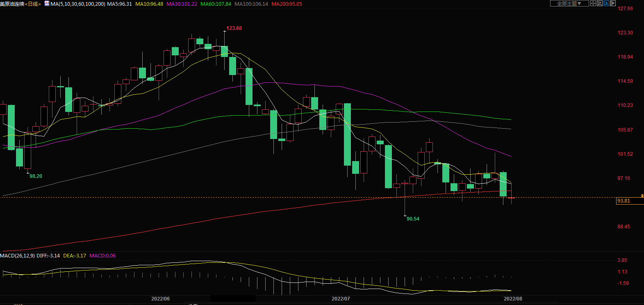This screenshot has width=644, height=305.
Task: Click the current price tag 93.81
Action: point(624,201)
